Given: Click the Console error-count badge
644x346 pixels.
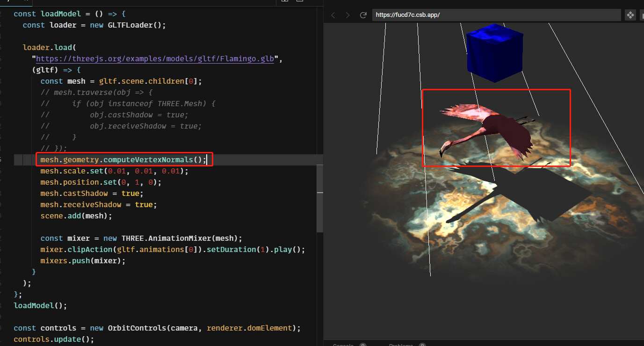Looking at the screenshot, I should [x=363, y=345].
